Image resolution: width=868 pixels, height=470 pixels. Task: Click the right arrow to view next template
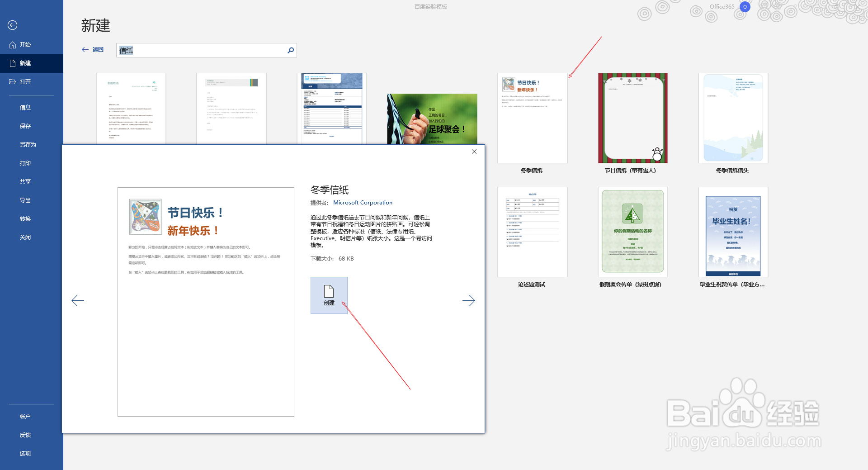469,300
